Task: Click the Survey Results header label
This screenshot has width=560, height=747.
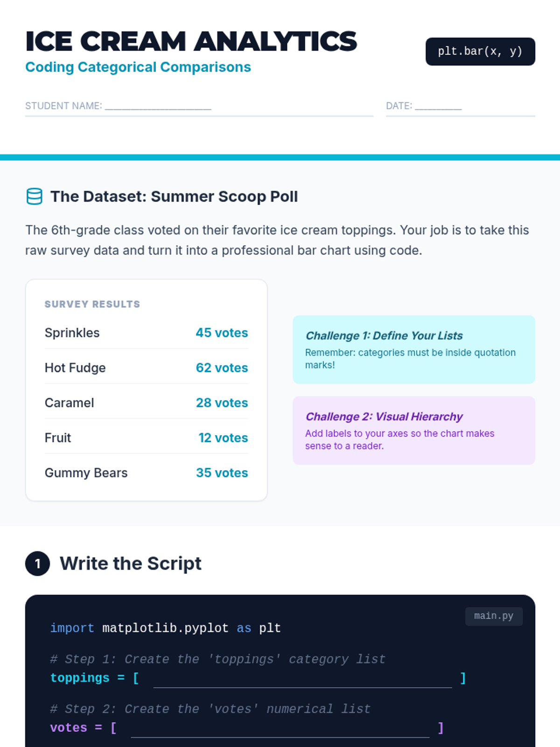Action: pyautogui.click(x=92, y=304)
